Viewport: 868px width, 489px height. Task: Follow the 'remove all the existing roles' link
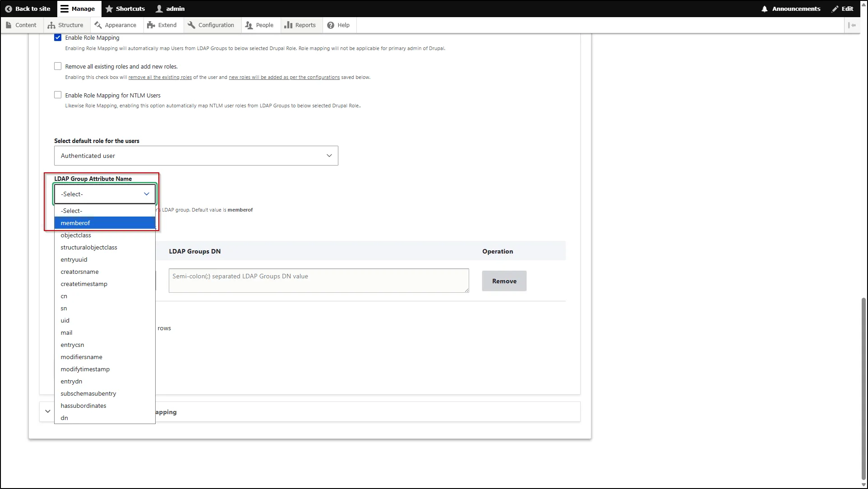click(x=160, y=77)
